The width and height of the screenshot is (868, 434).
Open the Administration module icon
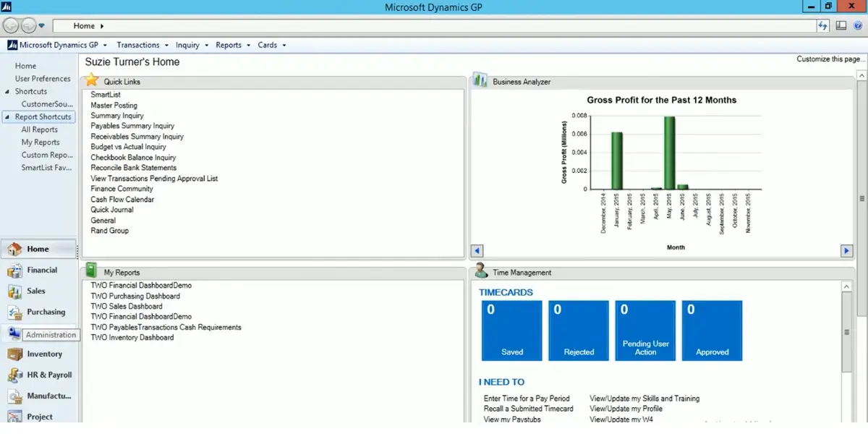14,333
